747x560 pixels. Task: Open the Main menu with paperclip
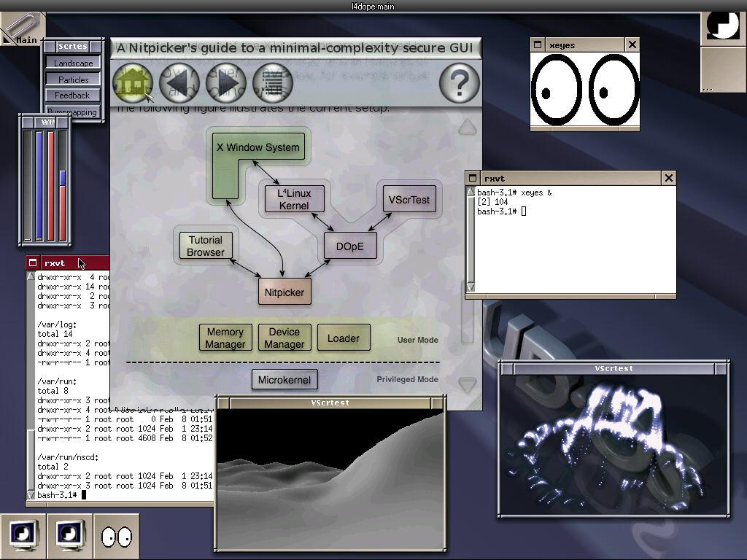(22, 31)
